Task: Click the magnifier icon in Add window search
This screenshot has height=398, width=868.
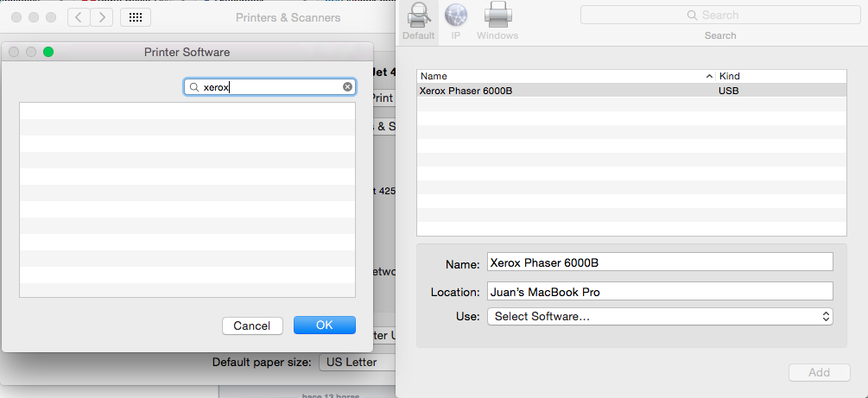Action: tap(692, 16)
